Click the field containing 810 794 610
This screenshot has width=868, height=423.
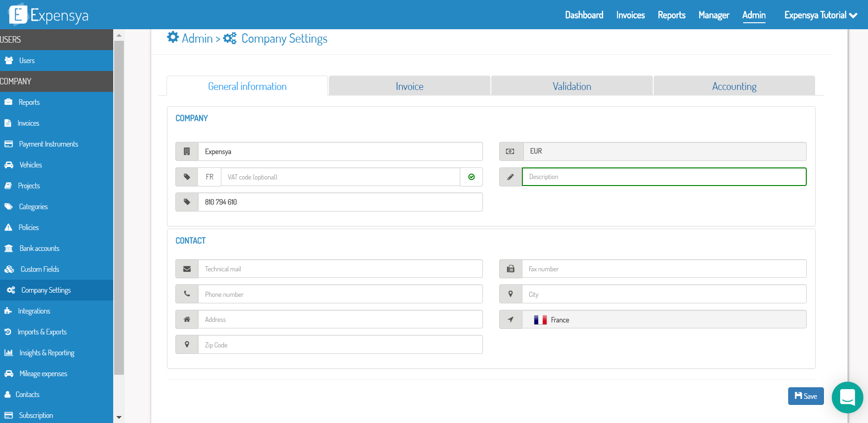coord(341,202)
